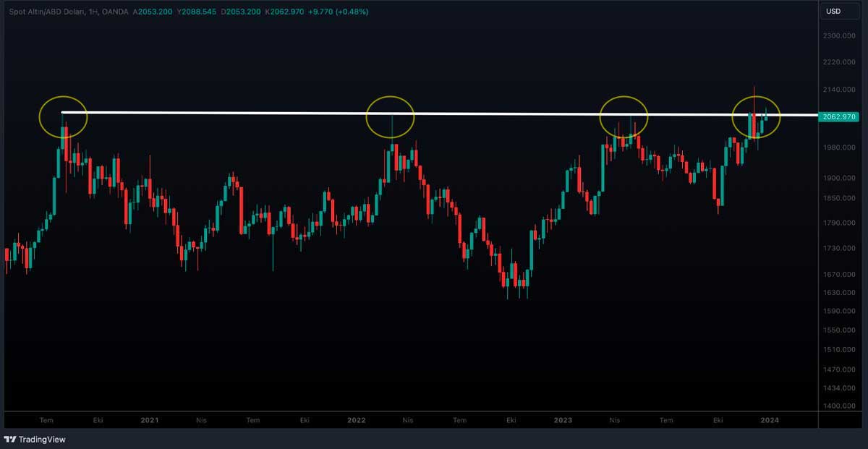Viewport: 868px width, 449px height.
Task: Click the 1400.000 price axis label
Action: coord(841,406)
